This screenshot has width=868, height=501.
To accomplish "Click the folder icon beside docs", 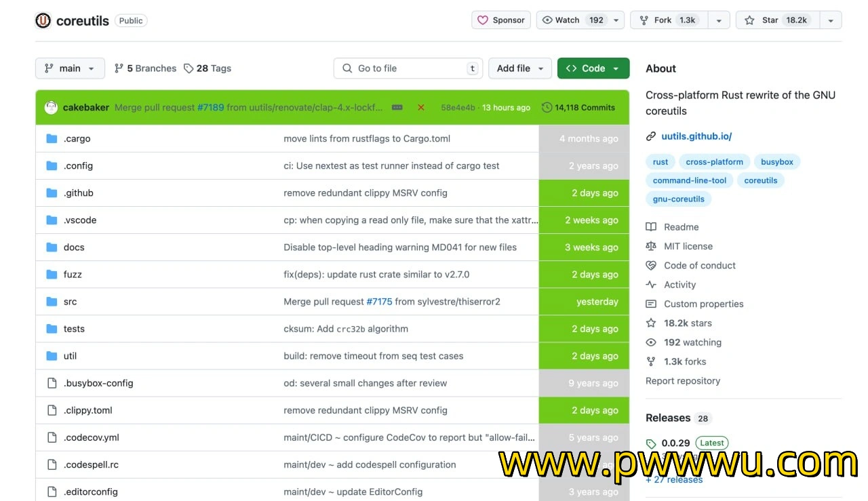I will [52, 247].
